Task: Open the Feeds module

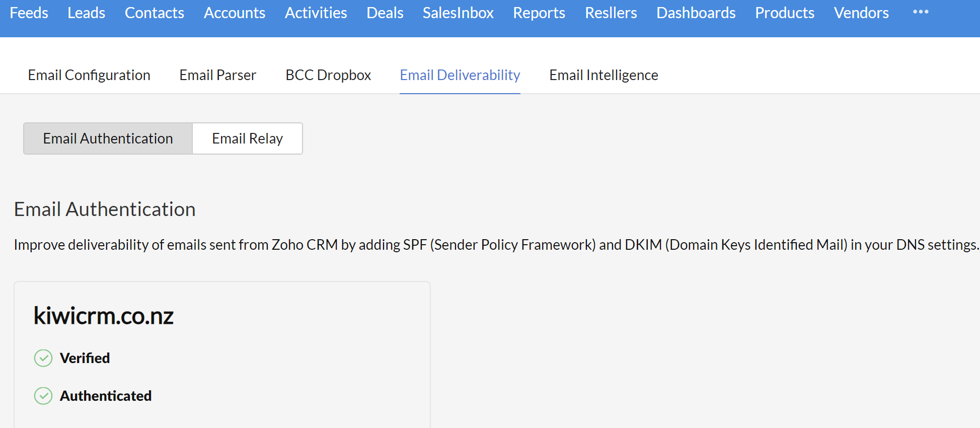Action: click(x=29, y=13)
